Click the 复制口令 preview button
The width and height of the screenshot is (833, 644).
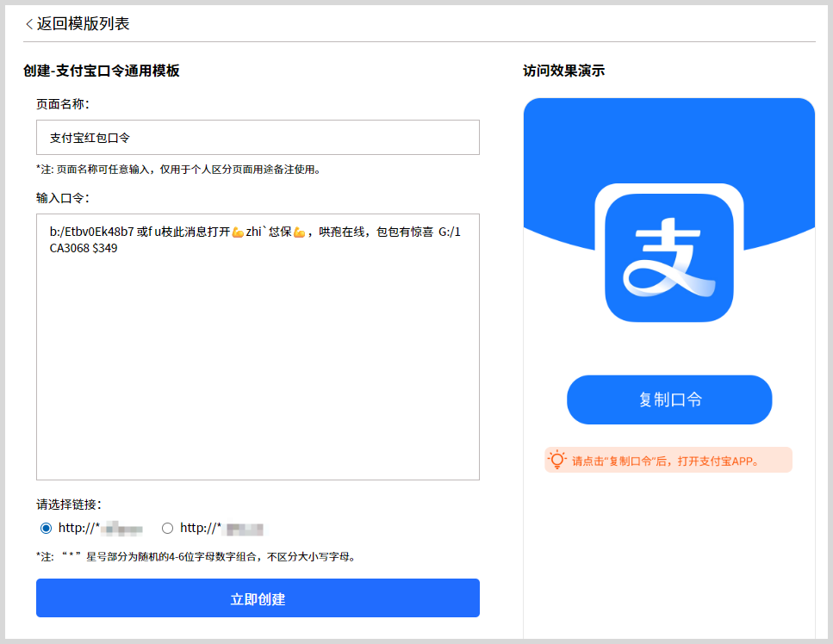point(669,399)
